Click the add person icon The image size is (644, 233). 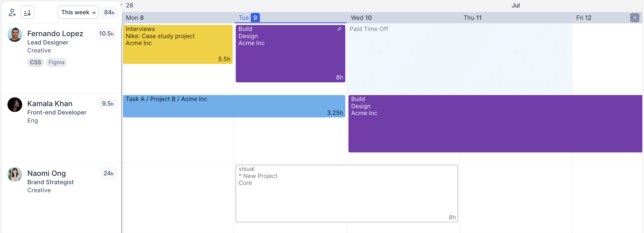pos(12,12)
